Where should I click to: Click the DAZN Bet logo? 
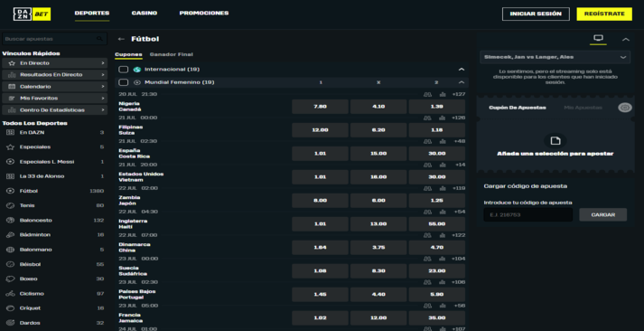32,14
